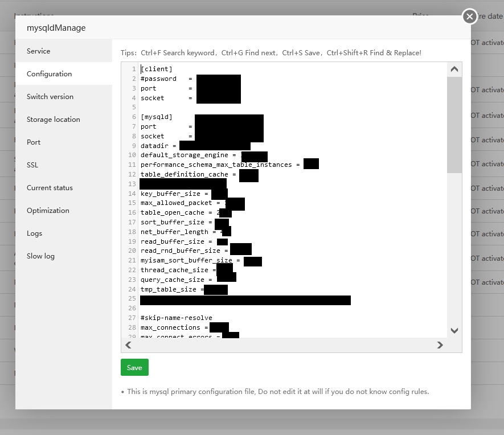504x435 pixels.
Task: Click the horizontal scrollbar track
Action: tap(284, 345)
